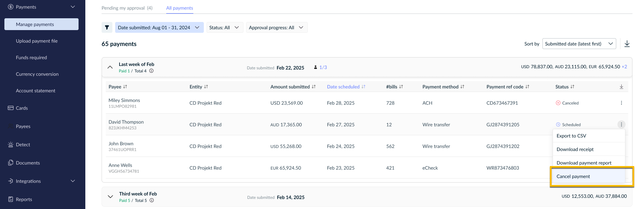Image resolution: width=644 pixels, height=209 pixels.
Task: Click the filter funnel icon
Action: click(x=107, y=27)
